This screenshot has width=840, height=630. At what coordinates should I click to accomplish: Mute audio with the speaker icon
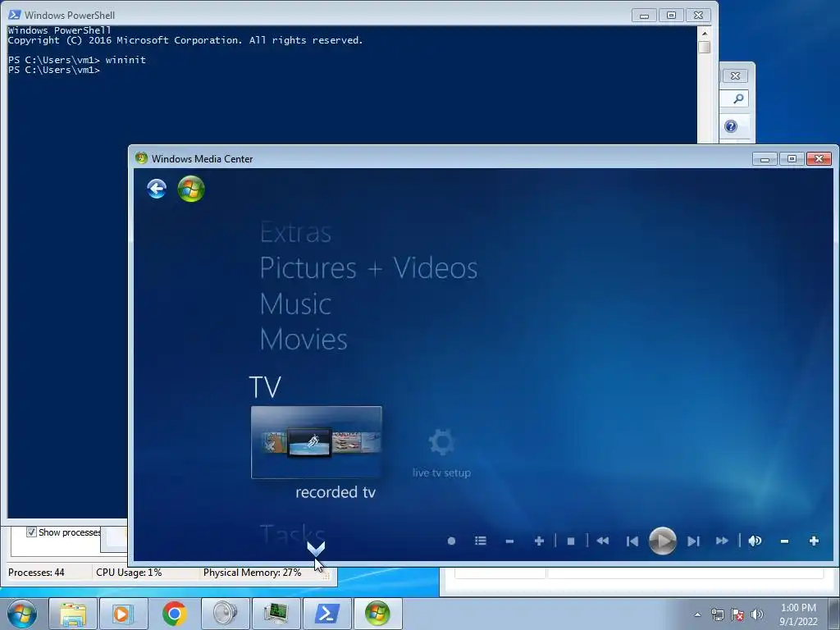pos(755,541)
